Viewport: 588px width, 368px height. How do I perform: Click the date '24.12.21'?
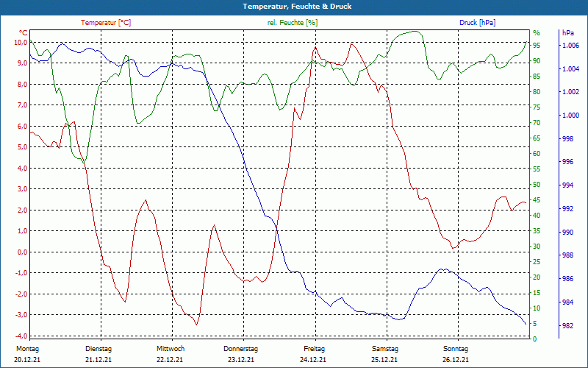[x=313, y=360]
